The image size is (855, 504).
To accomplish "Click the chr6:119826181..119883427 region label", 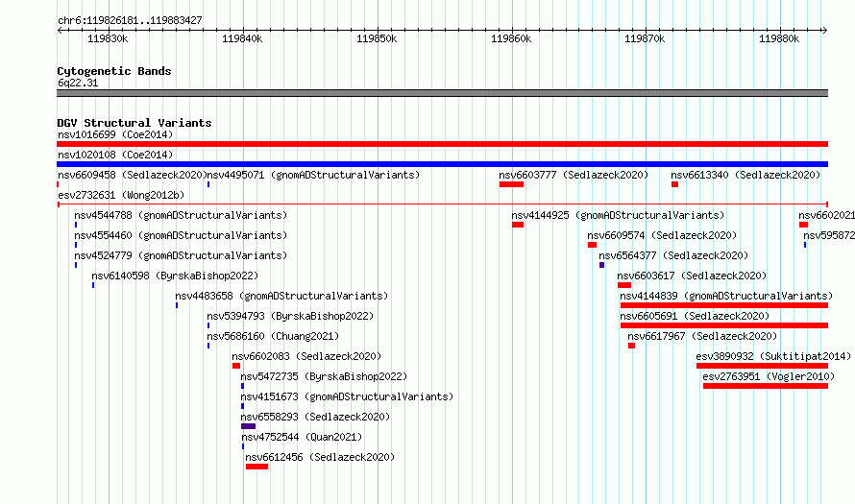I will point(130,20).
